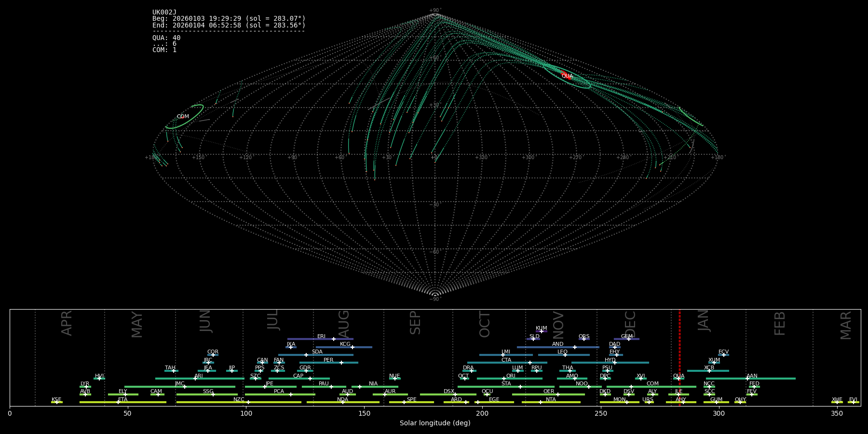The image size is (868, 434).
Task: Click the PER shower peak cross marker
Action: tap(341, 363)
